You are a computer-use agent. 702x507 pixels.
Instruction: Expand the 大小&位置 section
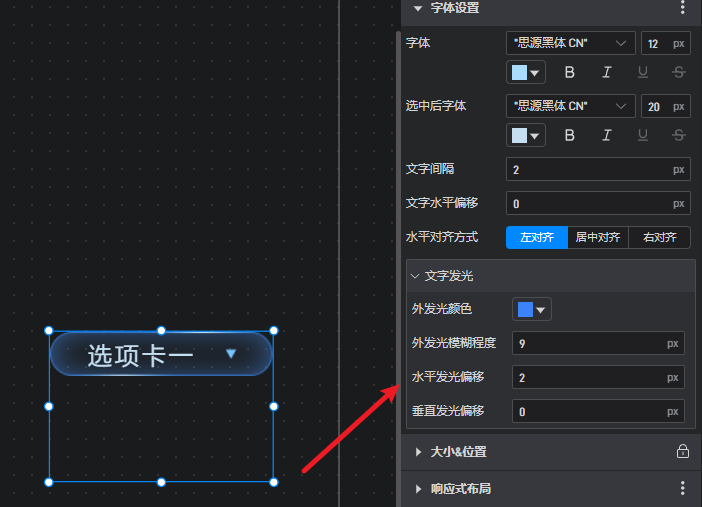(418, 452)
